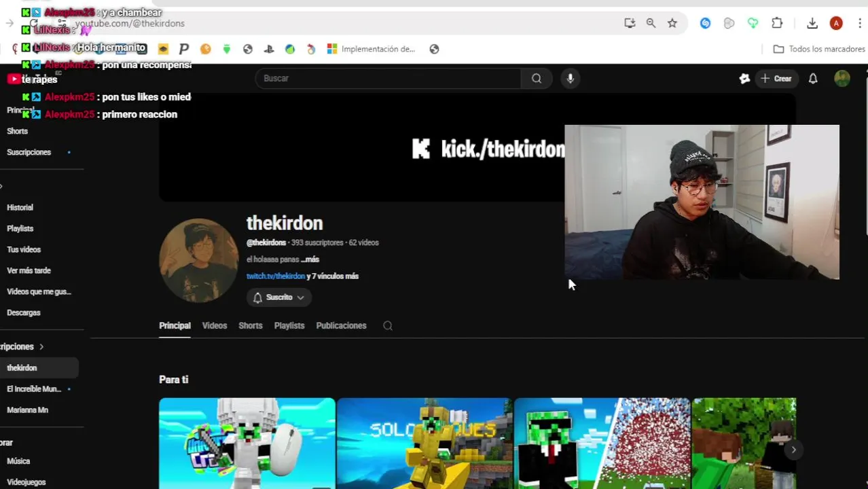Viewport: 868px width, 489px height.
Task: Open Shorts in the sidebar
Action: click(x=18, y=131)
